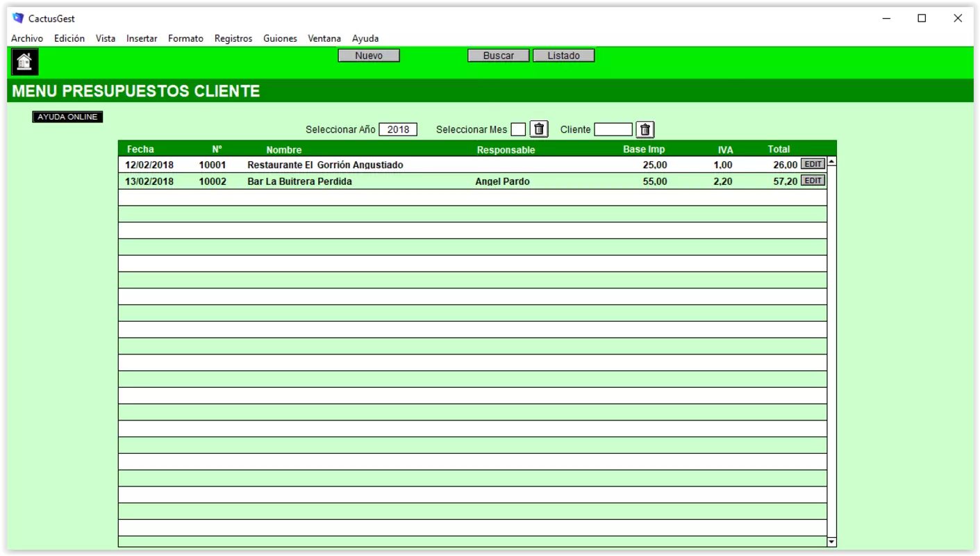
Task: Go to the home screen icon
Action: tap(24, 62)
